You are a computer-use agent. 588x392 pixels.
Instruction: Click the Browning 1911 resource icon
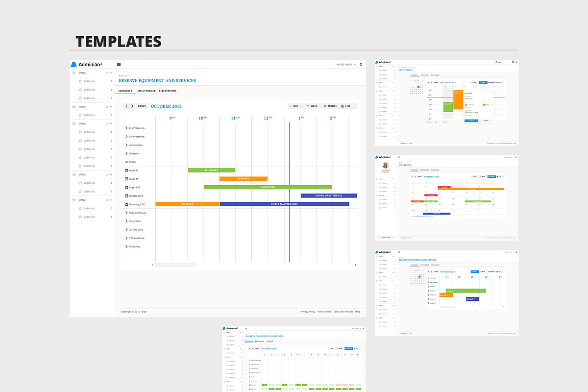(126, 204)
